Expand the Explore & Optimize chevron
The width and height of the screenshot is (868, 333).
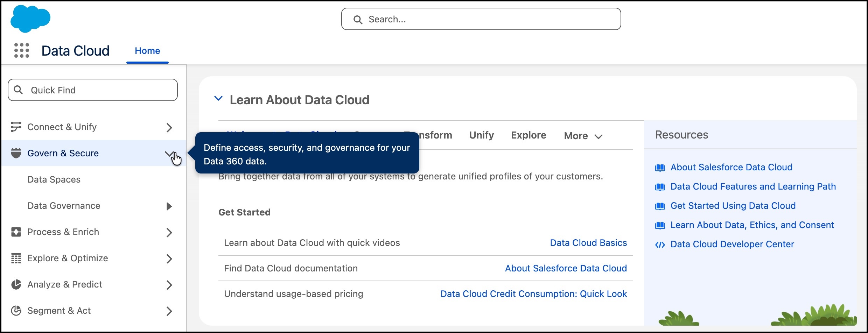click(x=169, y=258)
